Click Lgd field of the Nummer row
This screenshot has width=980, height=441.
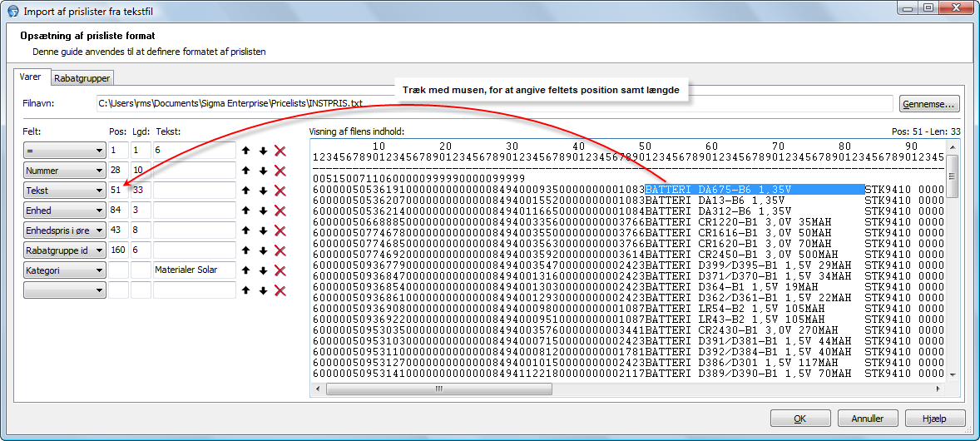[x=141, y=171]
